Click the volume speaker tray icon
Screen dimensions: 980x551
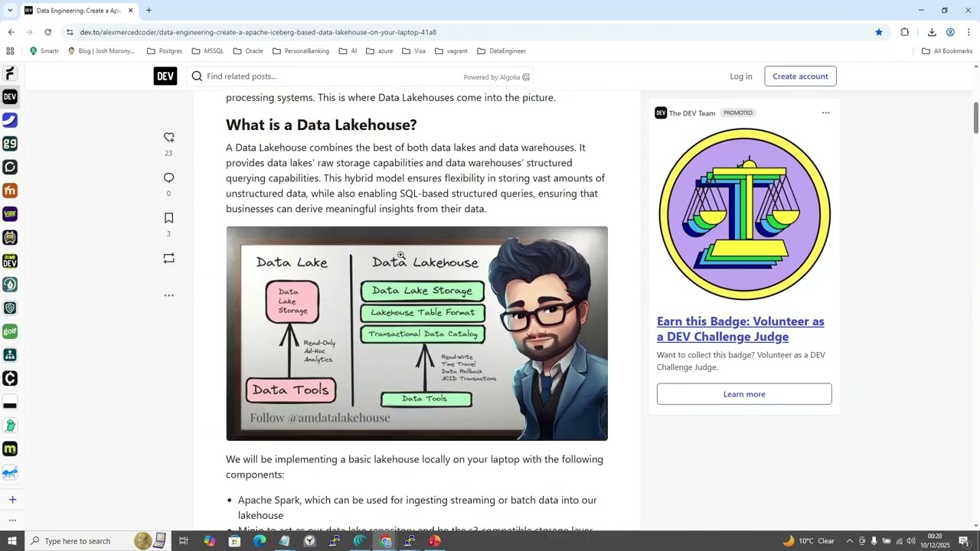click(911, 541)
